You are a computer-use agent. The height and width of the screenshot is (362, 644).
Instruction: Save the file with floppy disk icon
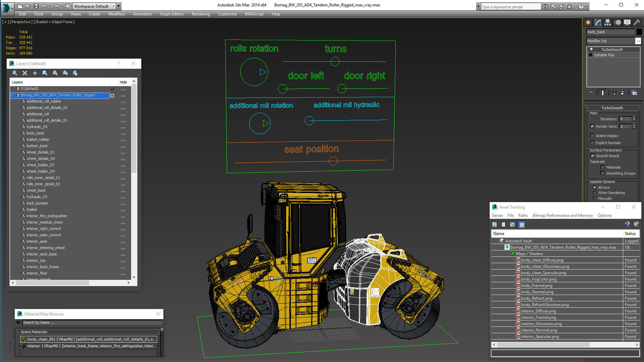tap(36, 6)
